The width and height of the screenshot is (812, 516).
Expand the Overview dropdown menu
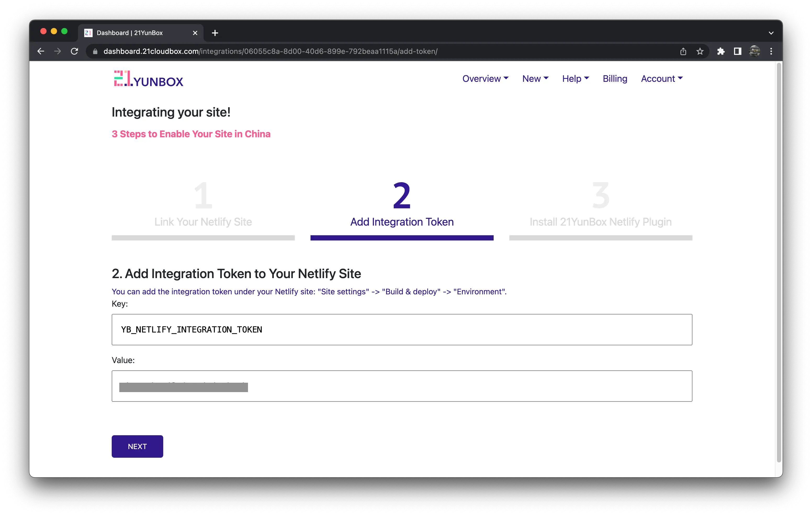pyautogui.click(x=485, y=78)
